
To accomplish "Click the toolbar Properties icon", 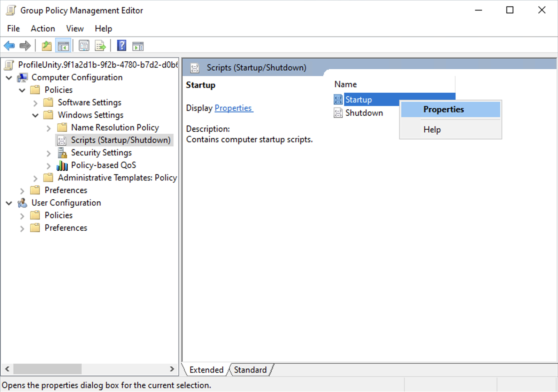I will click(84, 46).
